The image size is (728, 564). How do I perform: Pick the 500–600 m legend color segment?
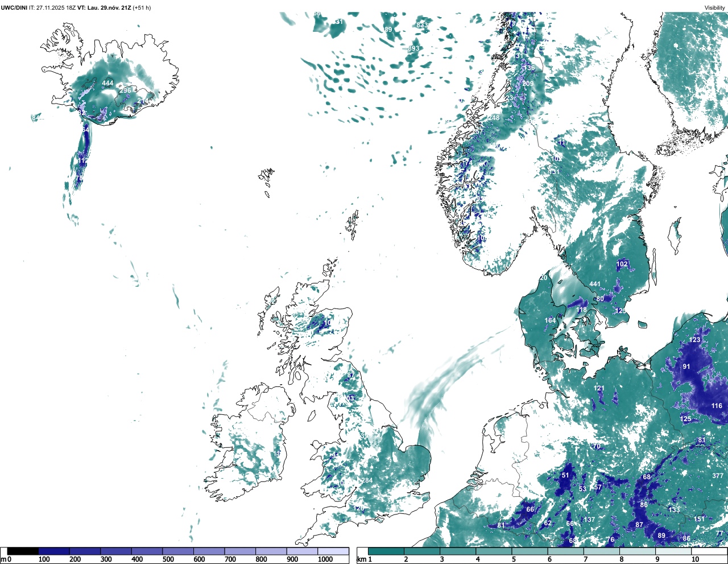point(178,551)
